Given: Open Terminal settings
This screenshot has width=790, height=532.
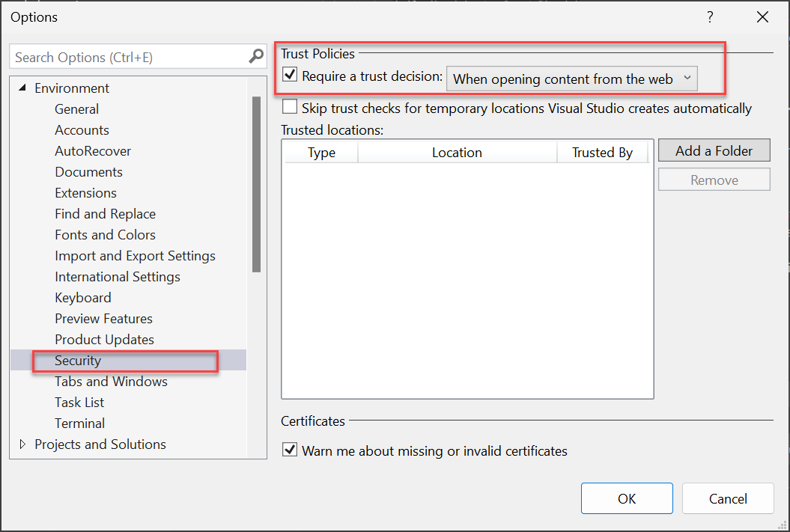Looking at the screenshot, I should click(x=79, y=424).
